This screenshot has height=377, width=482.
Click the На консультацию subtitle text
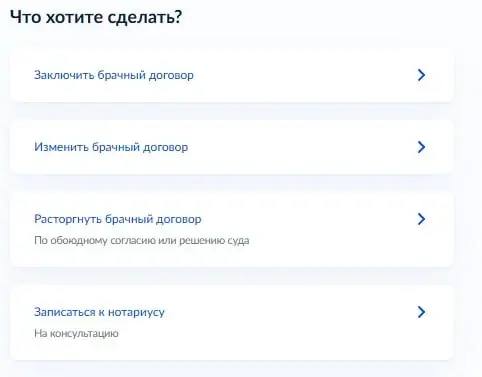pyautogui.click(x=76, y=333)
